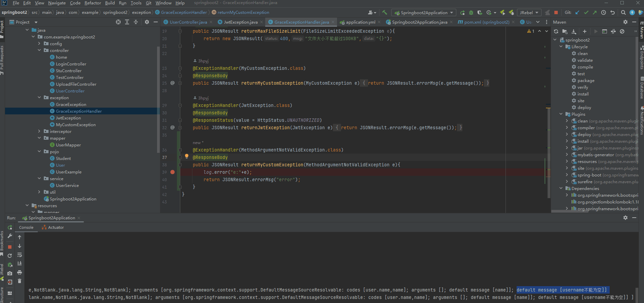
Task: Open the Actuator tab in Run panel
Action: [53, 227]
